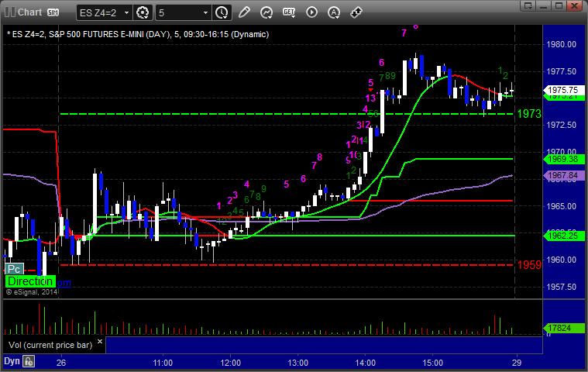This screenshot has width=588, height=372.
Task: Click the 1972.50 price axis label
Action: tap(562, 125)
